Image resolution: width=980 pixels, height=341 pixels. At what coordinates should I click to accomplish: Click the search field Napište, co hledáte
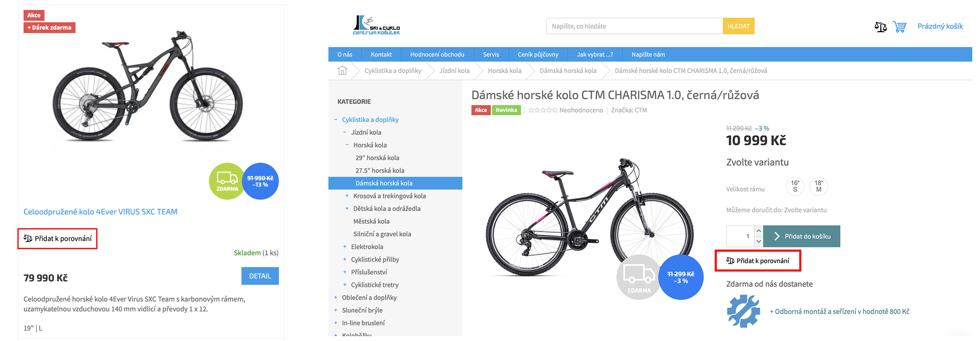tap(635, 26)
